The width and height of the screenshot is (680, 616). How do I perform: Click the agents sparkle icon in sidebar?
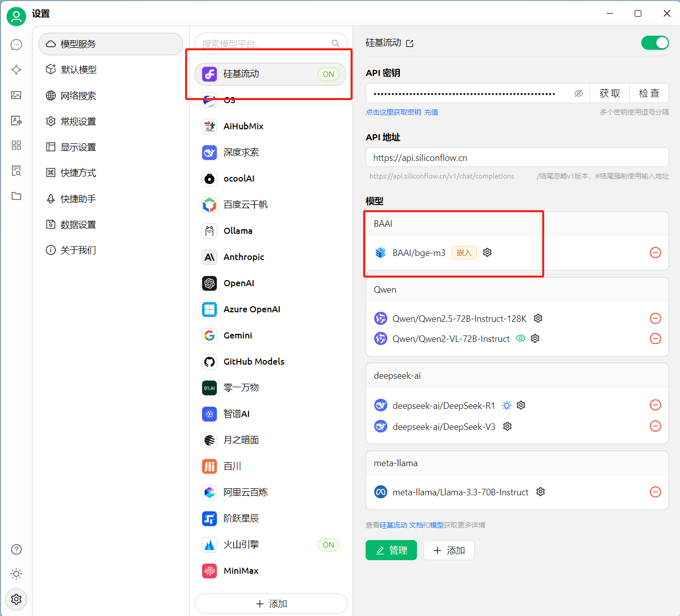click(16, 70)
